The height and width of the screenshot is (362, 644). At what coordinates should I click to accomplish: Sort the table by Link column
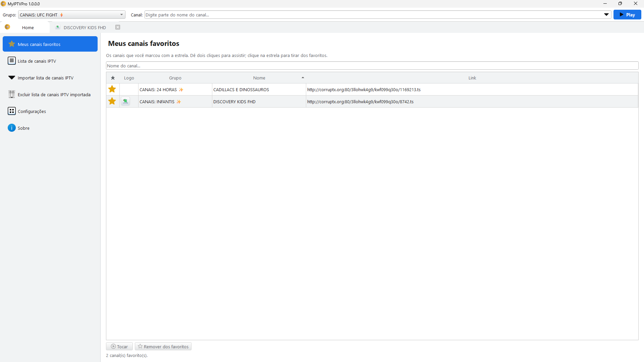(x=472, y=78)
